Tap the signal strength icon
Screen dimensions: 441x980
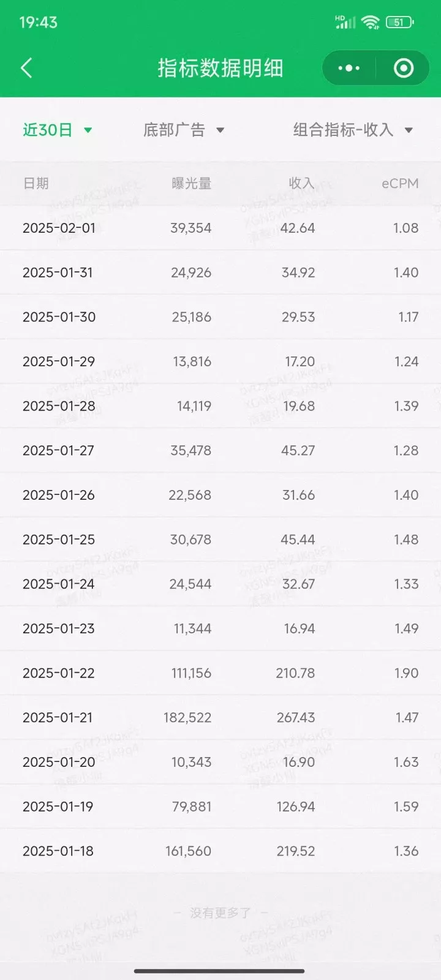tap(345, 23)
